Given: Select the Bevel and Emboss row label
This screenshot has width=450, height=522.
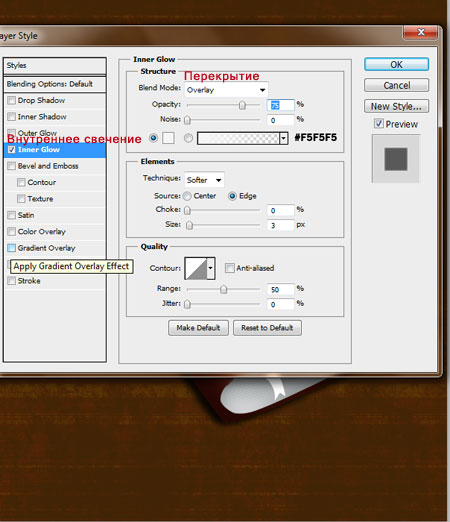Looking at the screenshot, I should pyautogui.click(x=48, y=166).
